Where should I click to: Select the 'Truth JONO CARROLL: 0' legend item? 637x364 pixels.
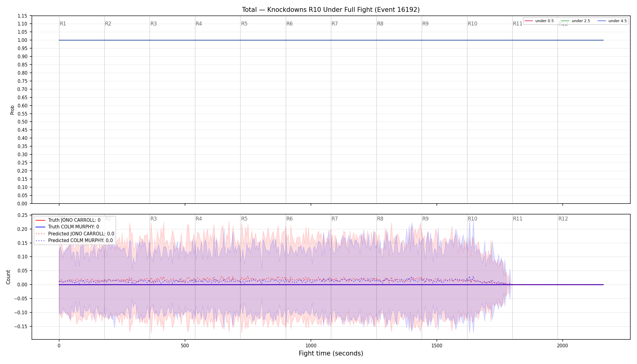point(68,220)
